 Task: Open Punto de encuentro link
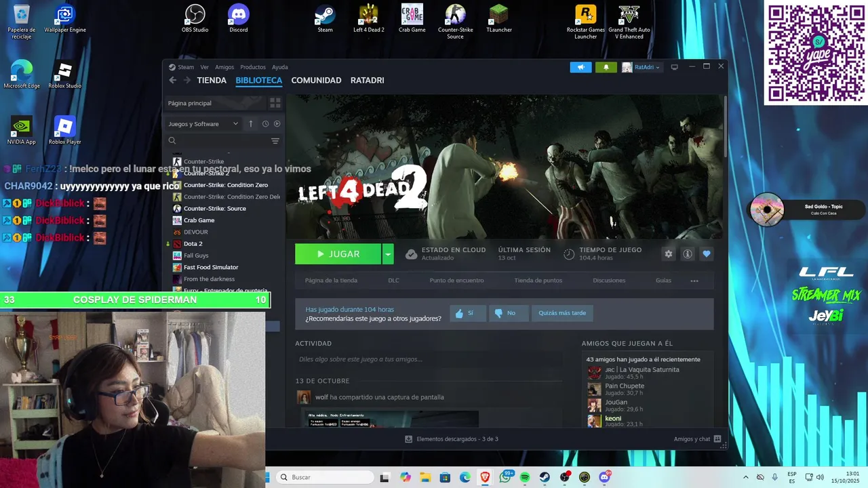coord(456,281)
